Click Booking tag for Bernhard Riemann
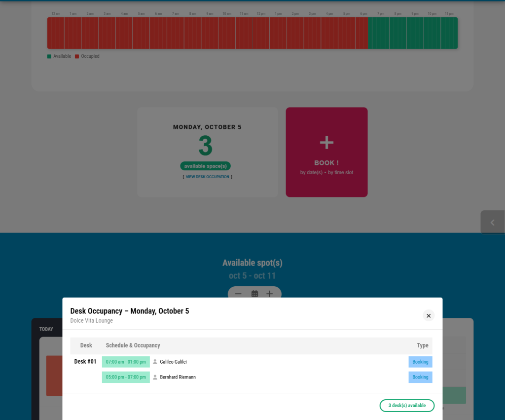Viewport: 505px width, 420px height. [x=420, y=377]
